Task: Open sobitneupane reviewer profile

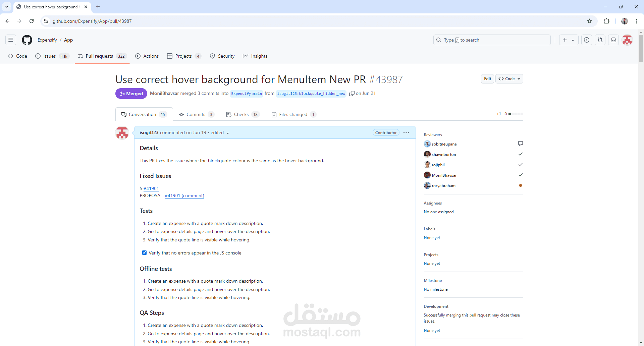Action: [444, 144]
